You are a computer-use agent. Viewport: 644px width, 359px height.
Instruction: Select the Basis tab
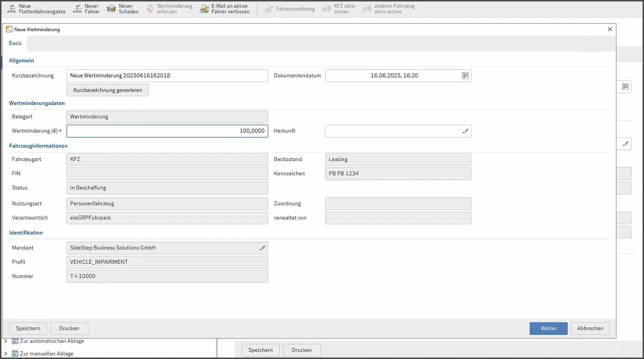[15, 43]
